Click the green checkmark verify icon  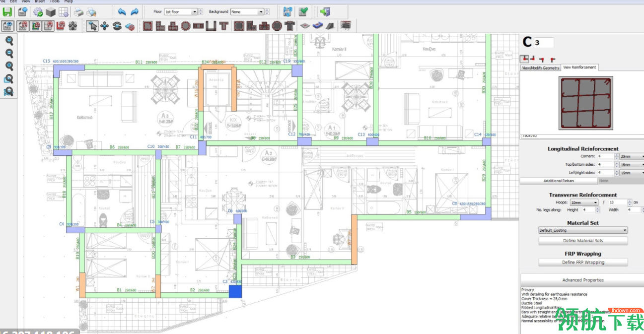coord(303,11)
